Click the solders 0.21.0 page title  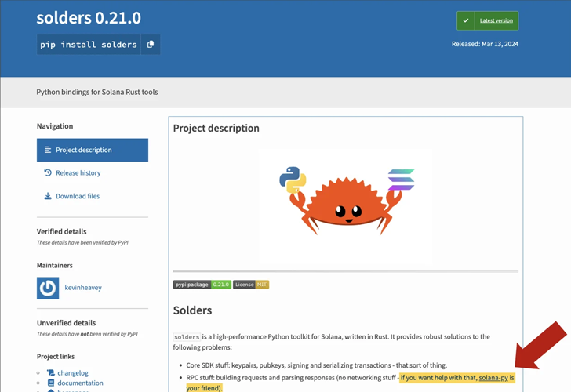(89, 17)
